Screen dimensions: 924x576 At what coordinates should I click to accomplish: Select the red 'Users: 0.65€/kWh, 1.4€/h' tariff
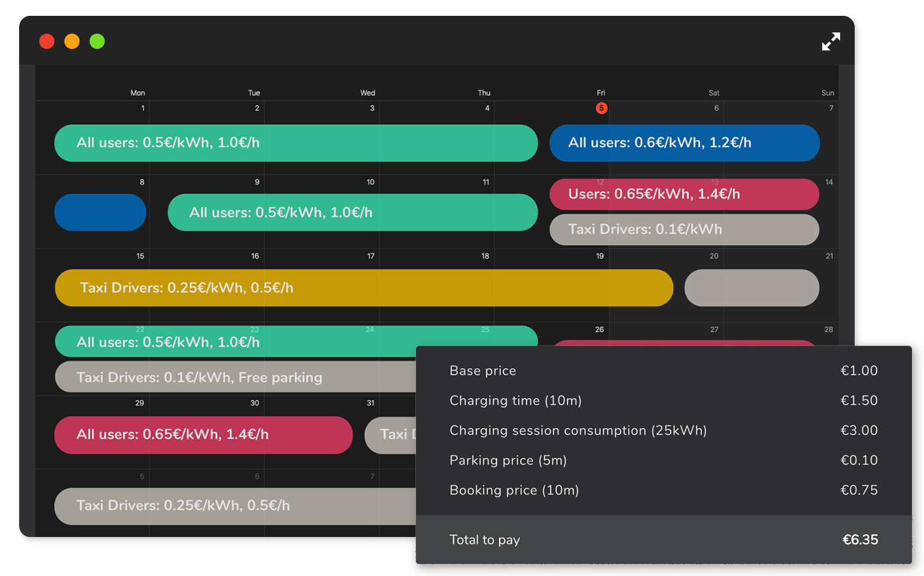[x=684, y=194]
